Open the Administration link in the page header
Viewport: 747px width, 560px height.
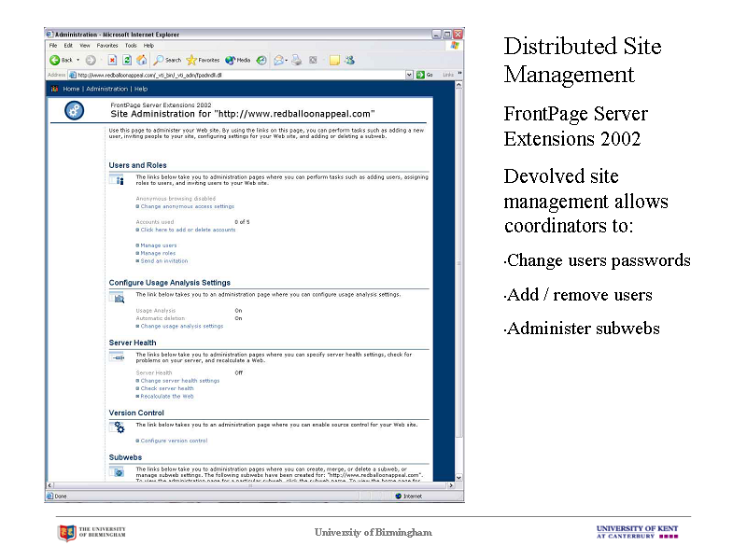coord(106,89)
